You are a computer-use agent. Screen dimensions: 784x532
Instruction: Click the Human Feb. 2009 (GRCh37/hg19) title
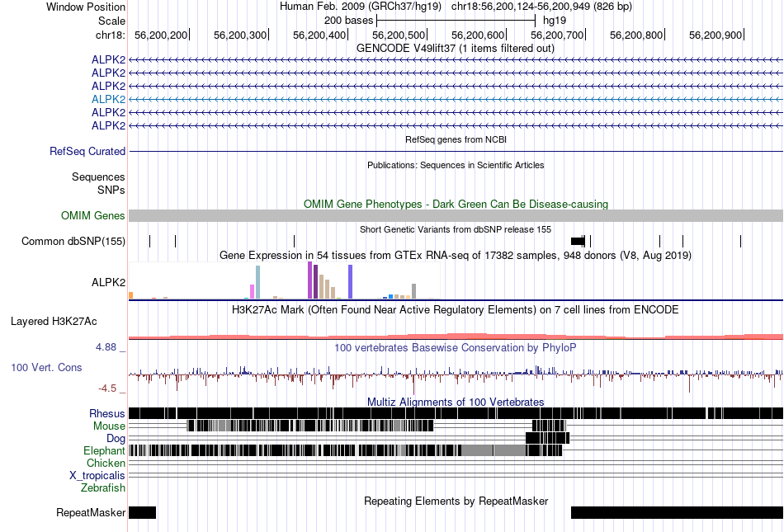click(361, 7)
